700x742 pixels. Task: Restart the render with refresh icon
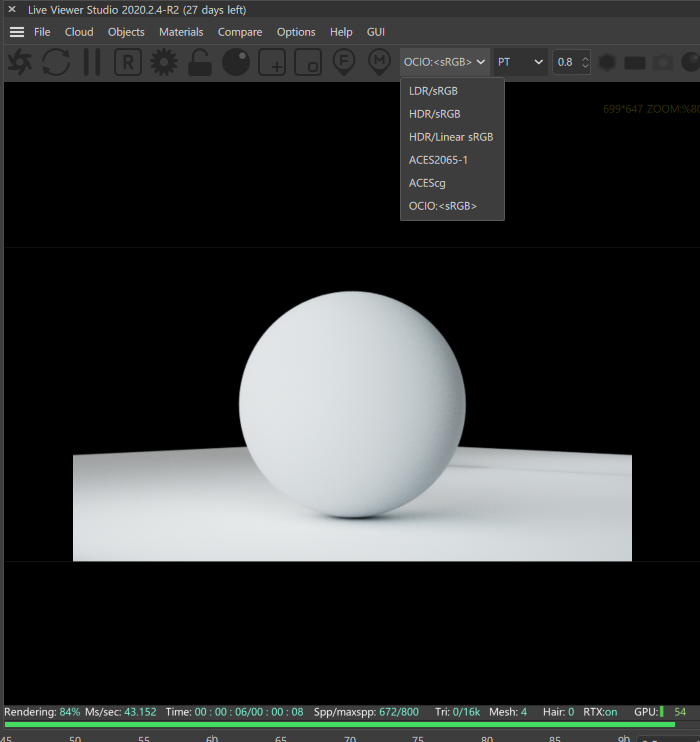[56, 62]
